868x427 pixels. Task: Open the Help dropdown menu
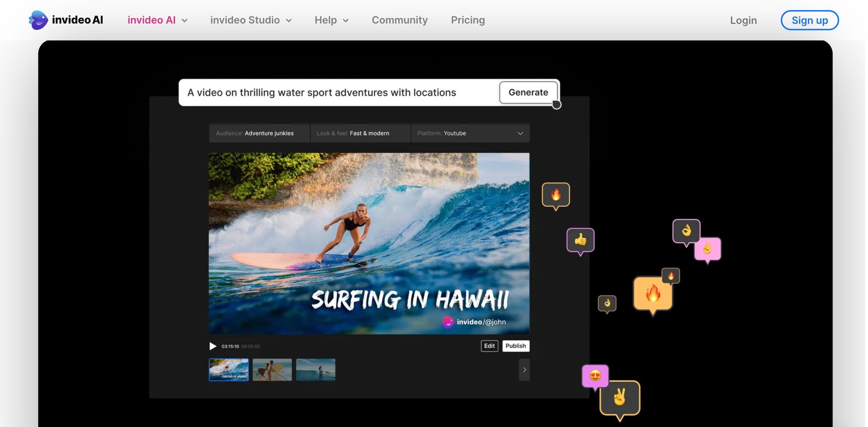[331, 20]
